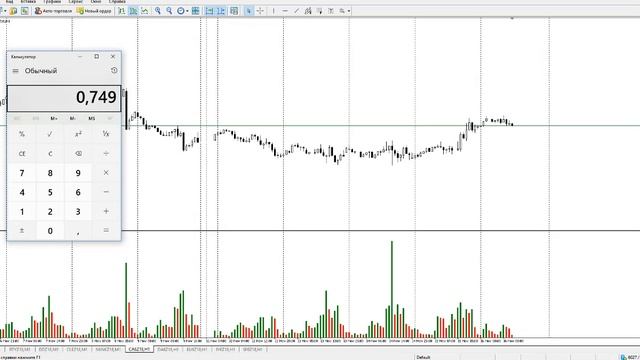Open the Market Watch toolbar icon
Viewport: 640px width, 360px height.
13,11
